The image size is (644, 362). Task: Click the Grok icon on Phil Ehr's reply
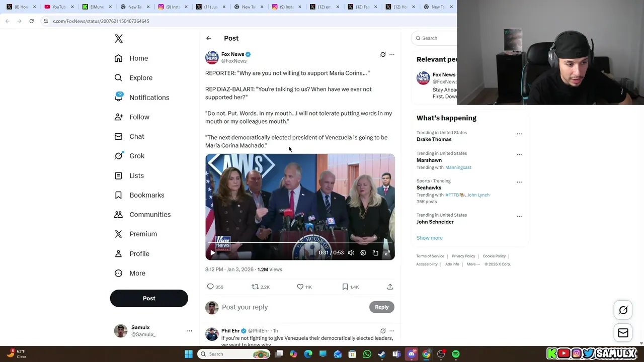tap(383, 331)
